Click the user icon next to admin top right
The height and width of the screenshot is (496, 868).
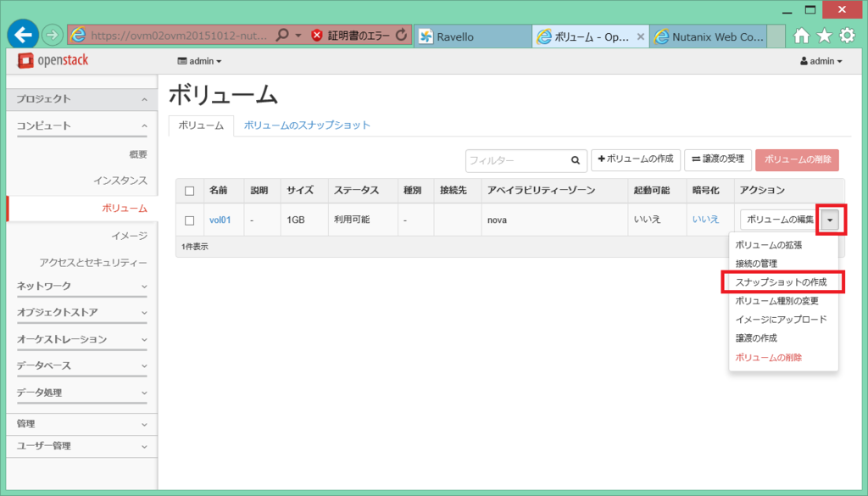point(804,62)
